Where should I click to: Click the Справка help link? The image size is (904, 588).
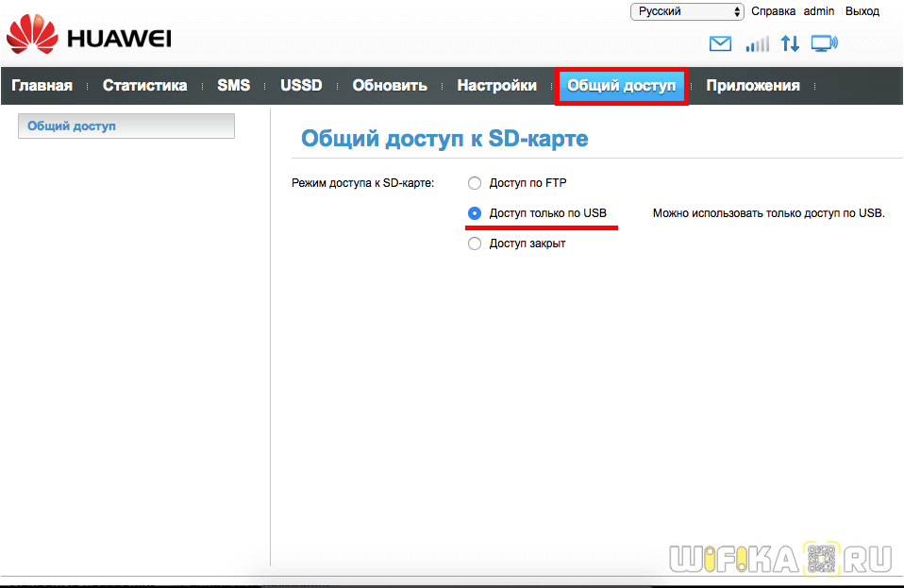(773, 11)
